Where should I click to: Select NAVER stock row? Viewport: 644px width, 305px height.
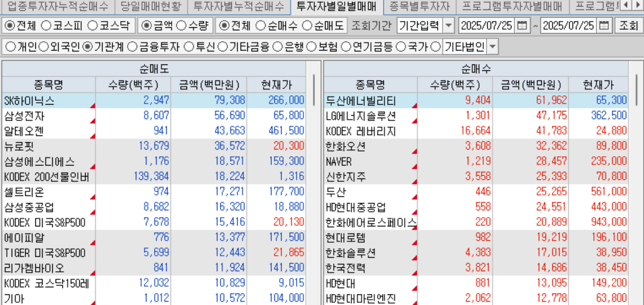click(x=476, y=162)
